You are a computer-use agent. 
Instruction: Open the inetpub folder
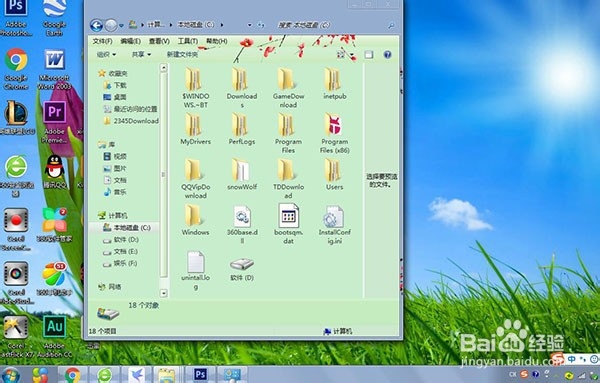click(x=334, y=84)
